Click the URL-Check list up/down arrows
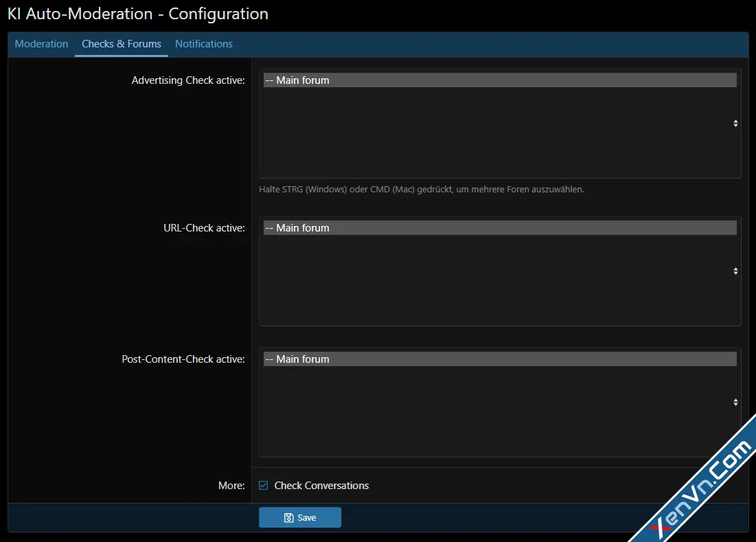 [735, 271]
